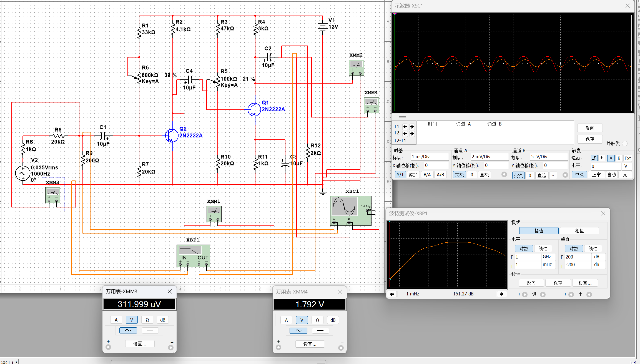Open the channel A 2 mV/Div scale field

click(489, 157)
